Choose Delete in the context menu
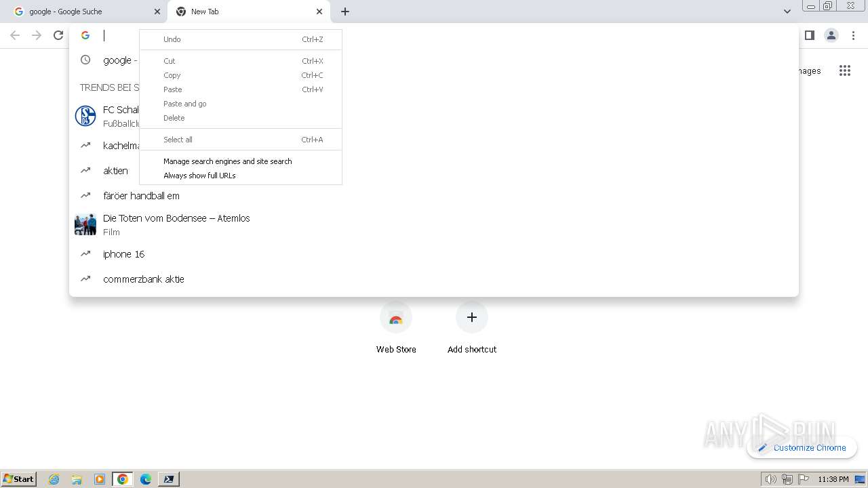868x488 pixels. [241, 118]
